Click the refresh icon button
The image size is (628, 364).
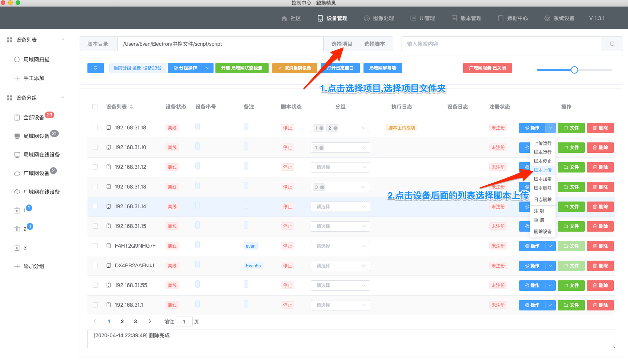point(96,68)
